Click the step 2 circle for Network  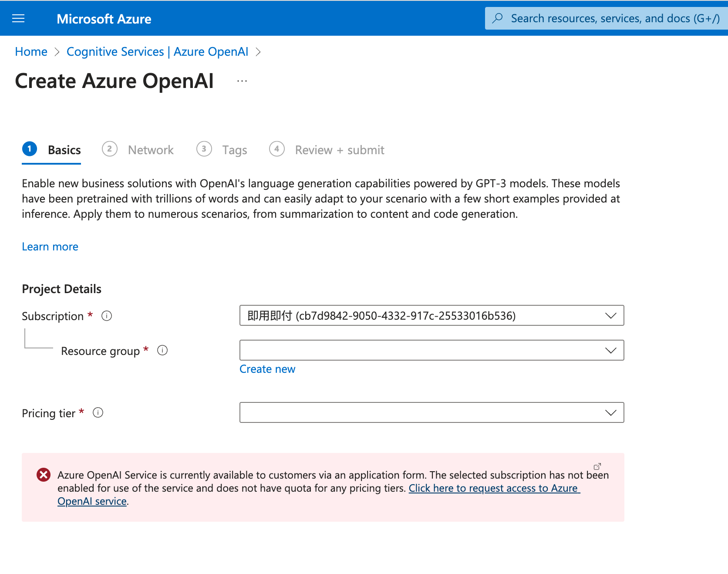pos(110,149)
